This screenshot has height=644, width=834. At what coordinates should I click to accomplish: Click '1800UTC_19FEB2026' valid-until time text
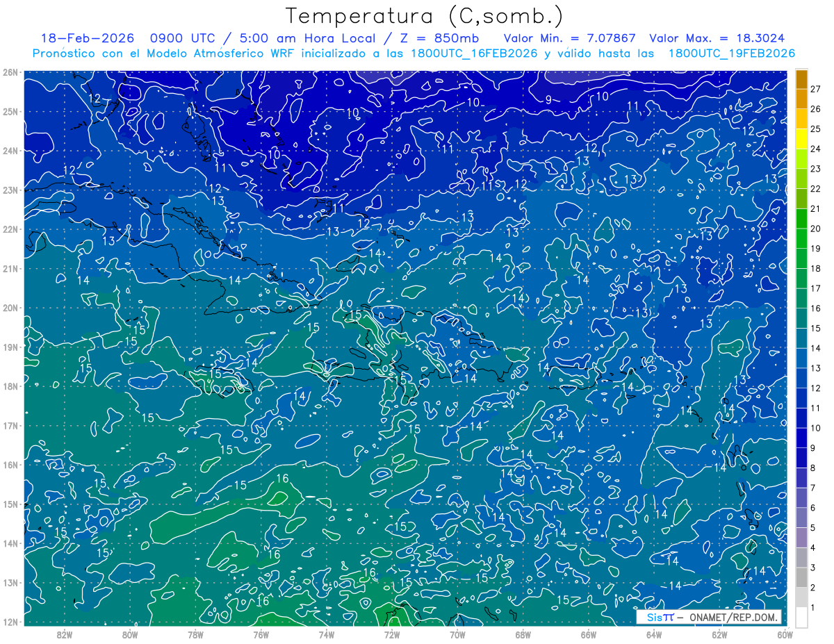click(731, 53)
